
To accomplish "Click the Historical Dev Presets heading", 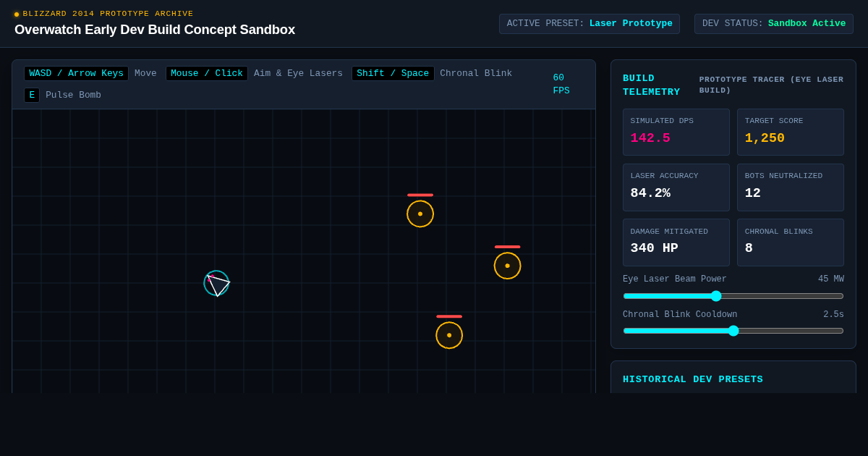I will [x=693, y=379].
